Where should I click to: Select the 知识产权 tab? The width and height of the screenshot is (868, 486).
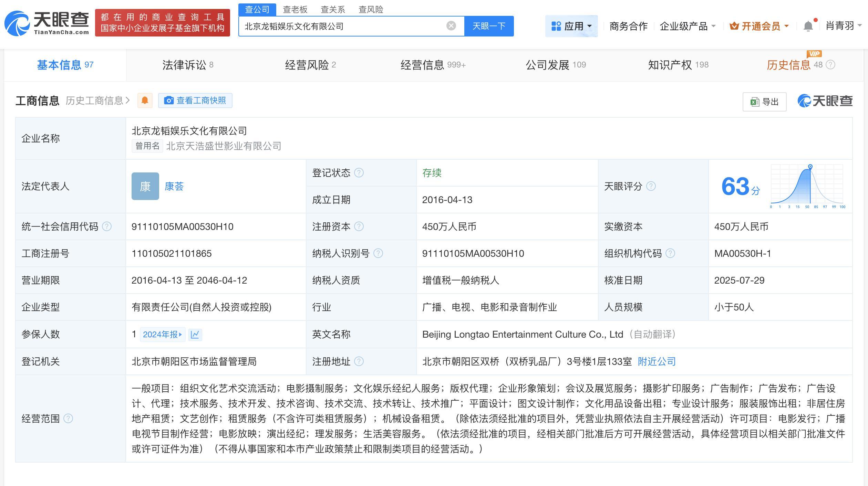coord(678,65)
